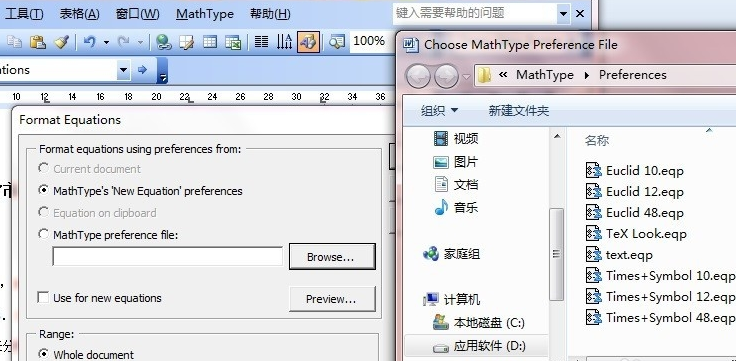Select Euclid 12.eqp file
The image size is (736, 361).
(x=635, y=192)
